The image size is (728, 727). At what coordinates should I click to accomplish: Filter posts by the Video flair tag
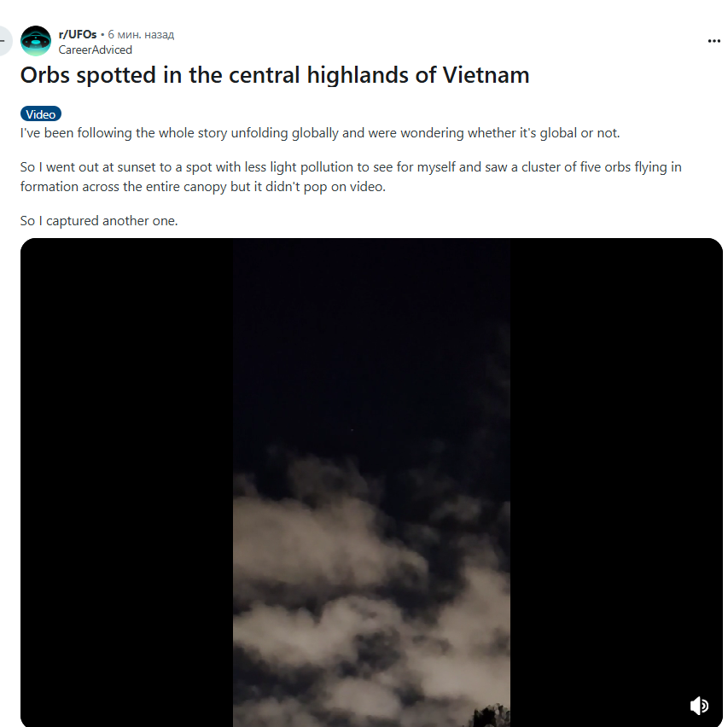click(41, 113)
